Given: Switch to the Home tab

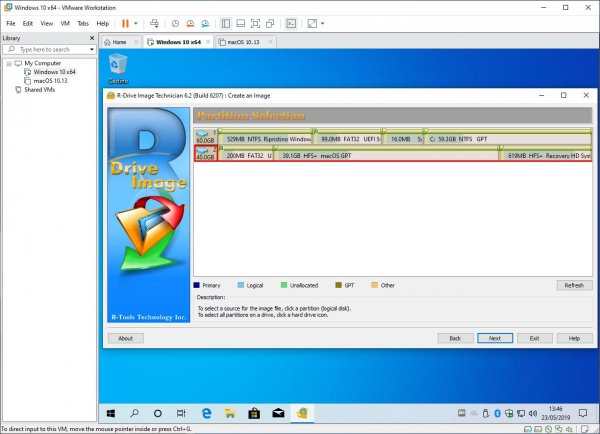Looking at the screenshot, I should [x=119, y=42].
